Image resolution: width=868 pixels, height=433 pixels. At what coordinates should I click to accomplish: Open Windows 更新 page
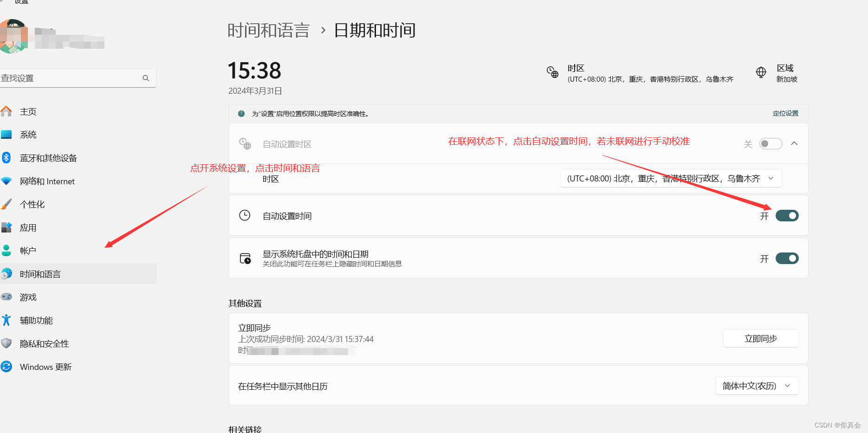[78, 367]
